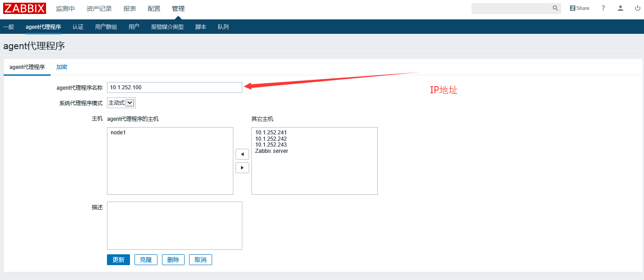Go to 队列 submenu
Screen dimensions: 644x280
coord(223,27)
